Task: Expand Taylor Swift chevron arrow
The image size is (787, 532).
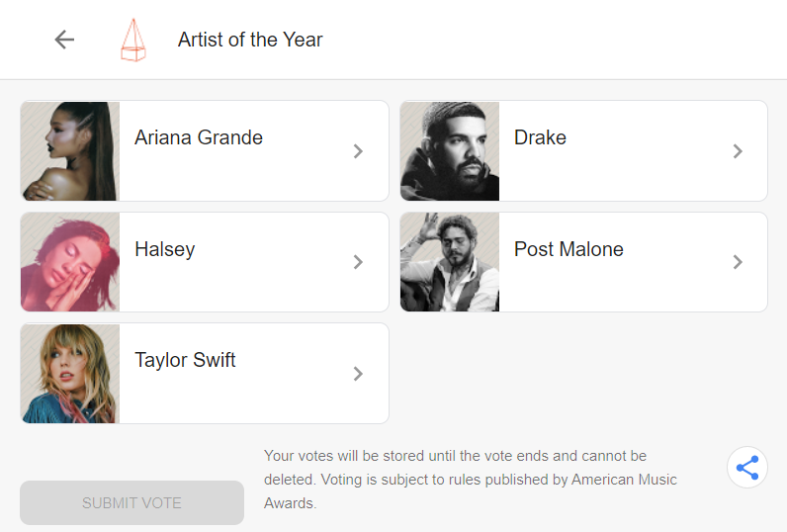Action: (358, 374)
